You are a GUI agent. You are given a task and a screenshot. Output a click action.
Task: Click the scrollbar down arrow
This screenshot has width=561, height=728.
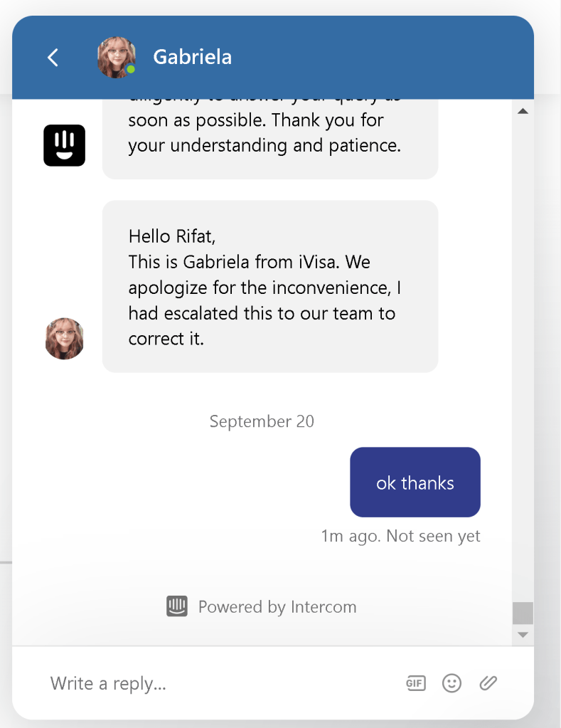[523, 635]
